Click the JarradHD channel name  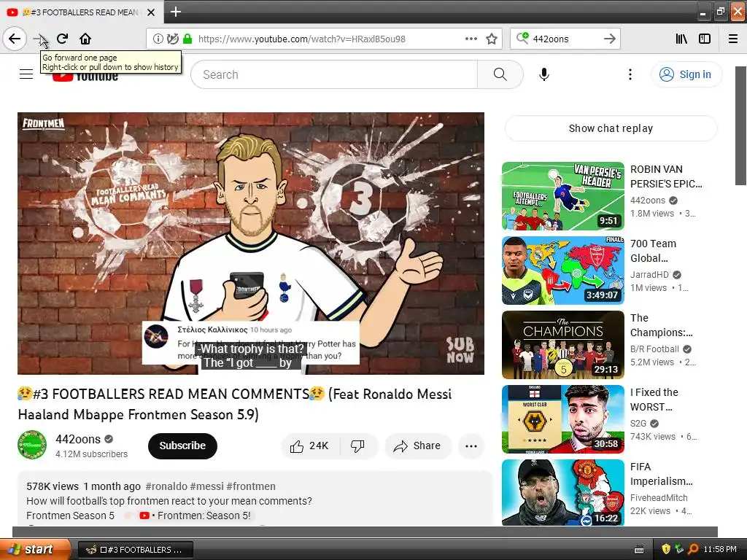coord(649,274)
